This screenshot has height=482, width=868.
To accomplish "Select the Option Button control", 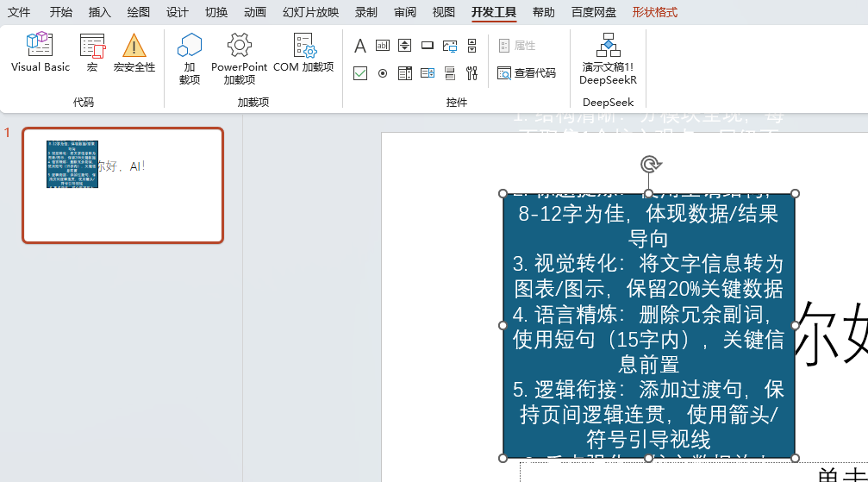I will click(383, 73).
